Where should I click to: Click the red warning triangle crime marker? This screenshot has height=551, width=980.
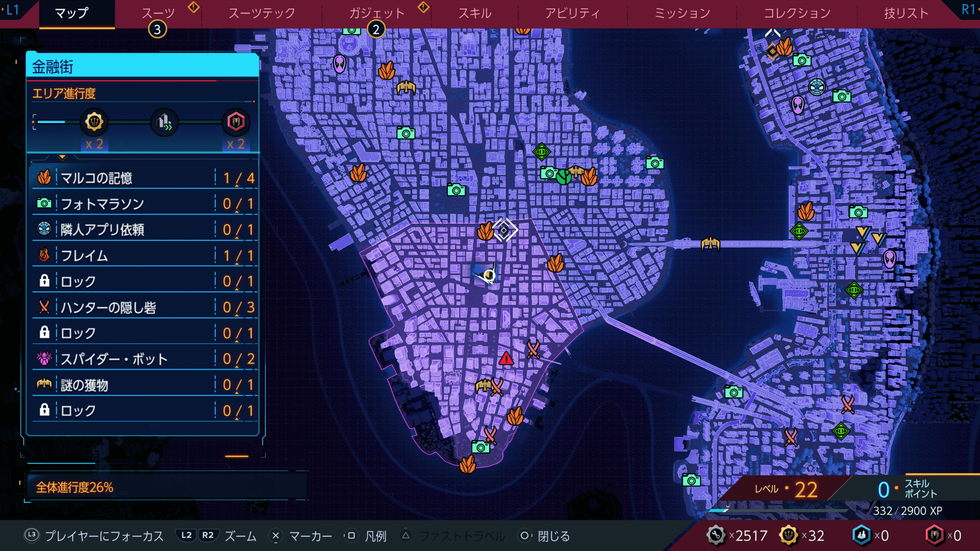point(506,358)
